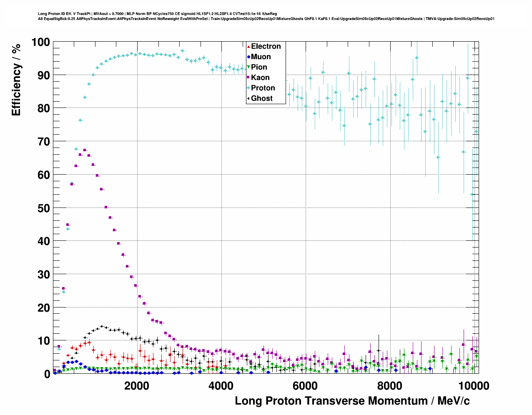Select the Proton label in the legend

(x=263, y=88)
